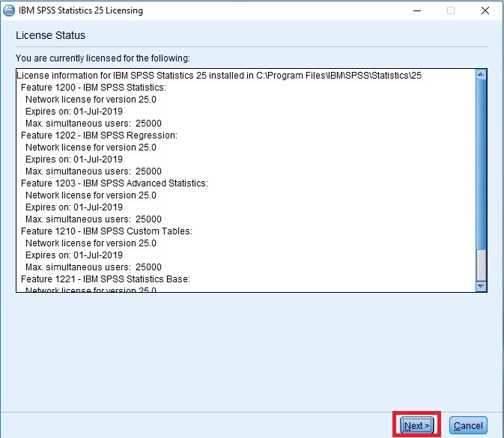Viewport: 504px width, 438px height.
Task: Close the IBM SPSS Licensing window
Action: (x=485, y=11)
